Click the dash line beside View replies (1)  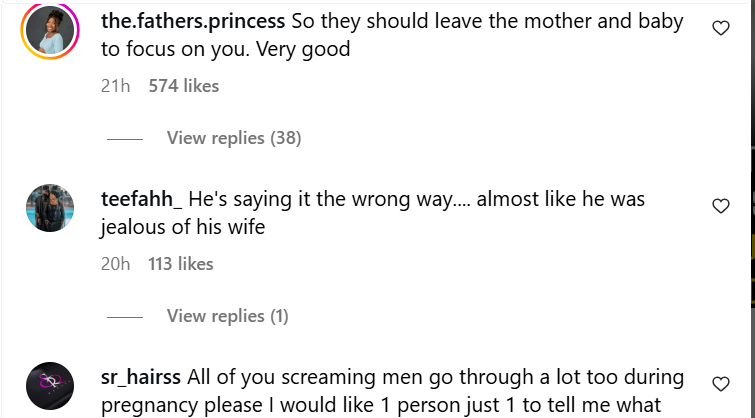[125, 317]
